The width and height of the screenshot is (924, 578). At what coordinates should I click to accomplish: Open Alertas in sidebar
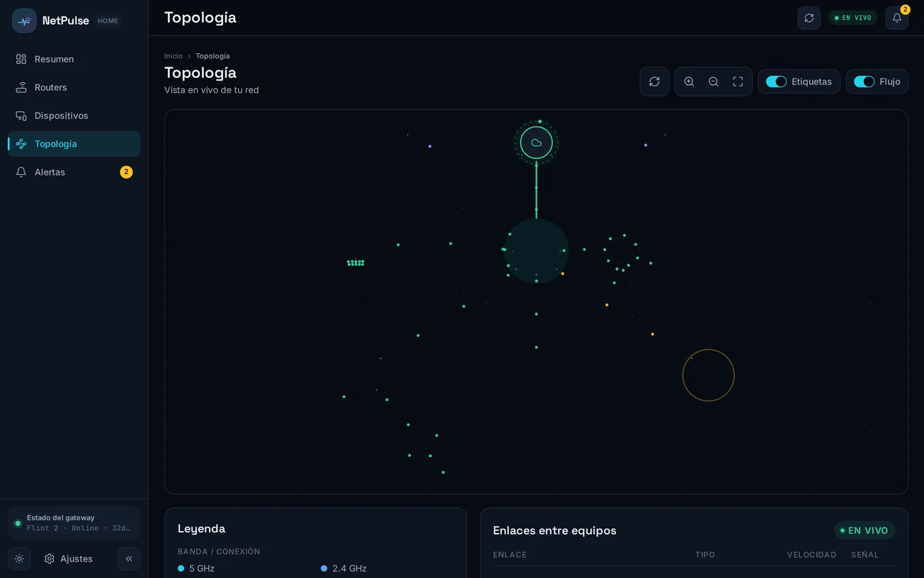click(74, 172)
